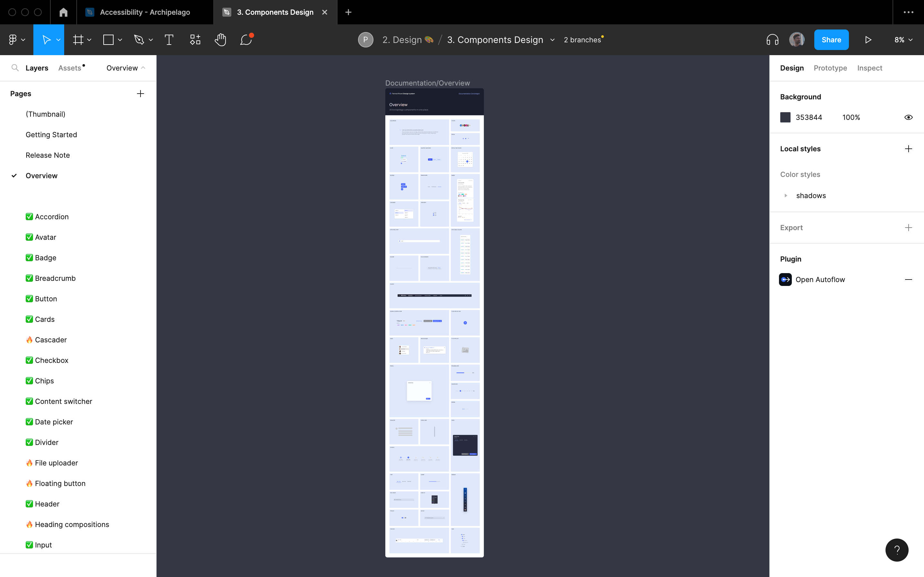Remove Open Autoflow plugin with minus
This screenshot has height=577, width=924.
coord(908,280)
